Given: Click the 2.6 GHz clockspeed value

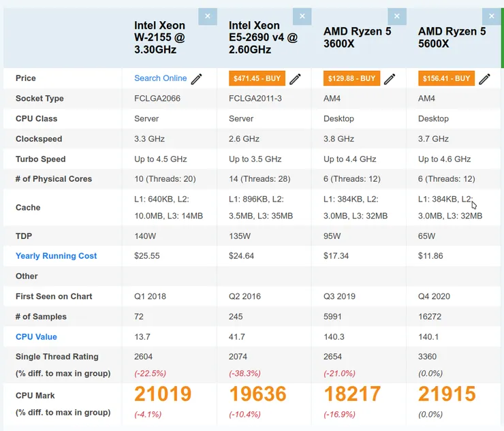Looking at the screenshot, I should [x=244, y=139].
